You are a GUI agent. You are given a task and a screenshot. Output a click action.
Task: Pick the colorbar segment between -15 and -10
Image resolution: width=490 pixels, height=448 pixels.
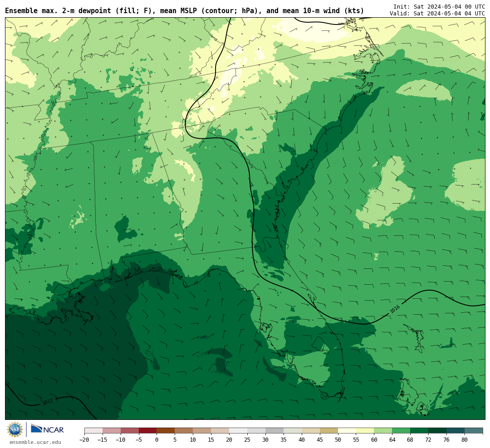point(112,431)
